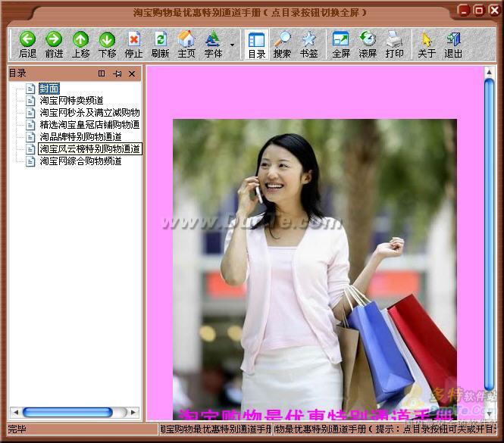
Task: Start 滚屏 auto-scroll icon
Action: (368, 39)
